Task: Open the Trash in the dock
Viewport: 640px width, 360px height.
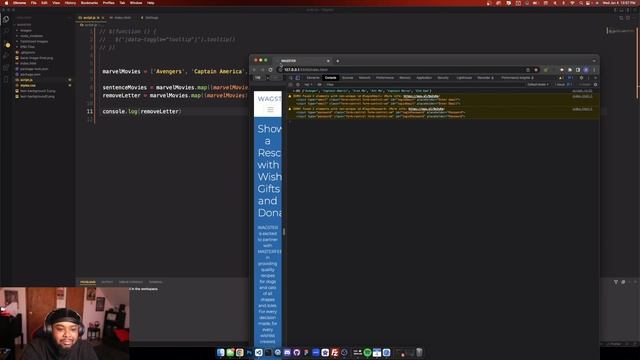Action: click(419, 352)
